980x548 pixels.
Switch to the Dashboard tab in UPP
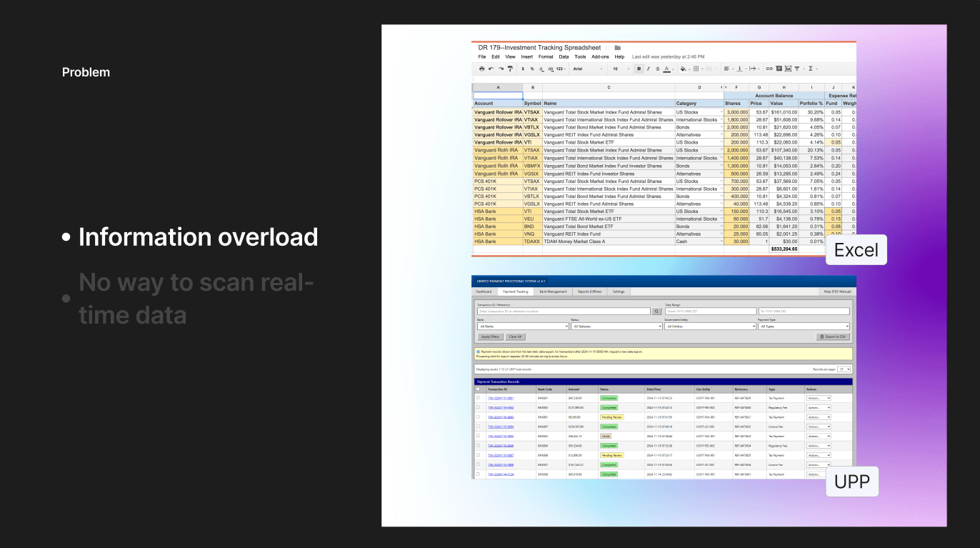(484, 292)
